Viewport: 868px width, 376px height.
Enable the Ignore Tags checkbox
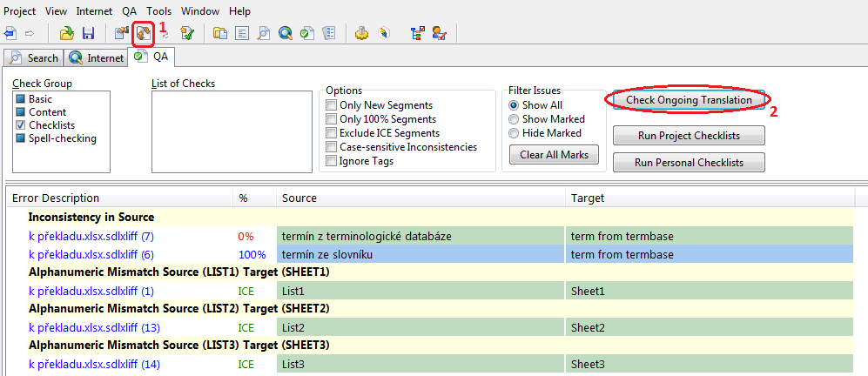tap(331, 161)
